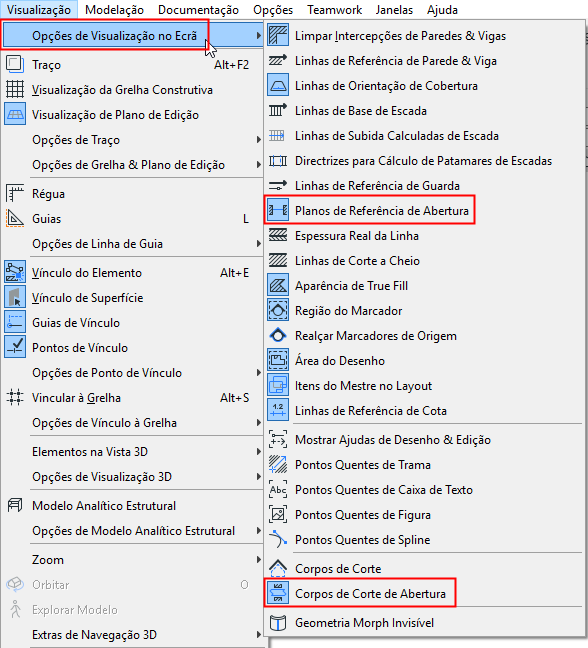Open the Ajuda menu

coord(442,10)
